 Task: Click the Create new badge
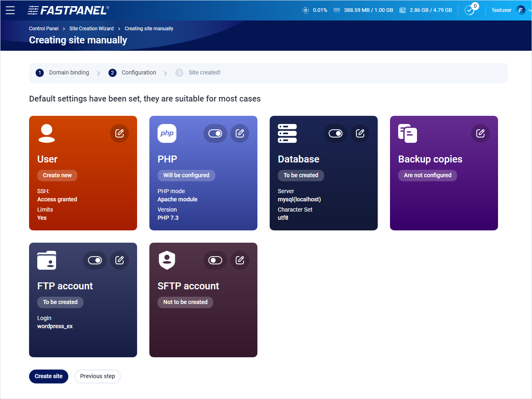pyautogui.click(x=57, y=176)
